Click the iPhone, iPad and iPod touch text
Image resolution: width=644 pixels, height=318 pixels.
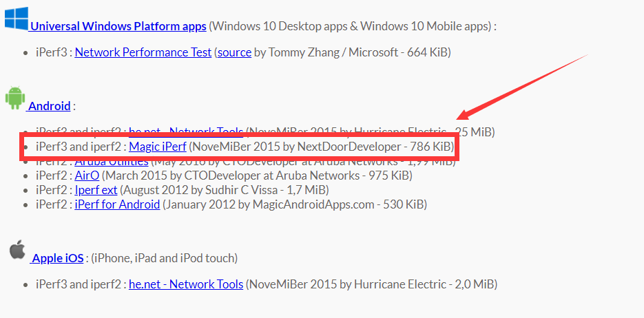164,258
